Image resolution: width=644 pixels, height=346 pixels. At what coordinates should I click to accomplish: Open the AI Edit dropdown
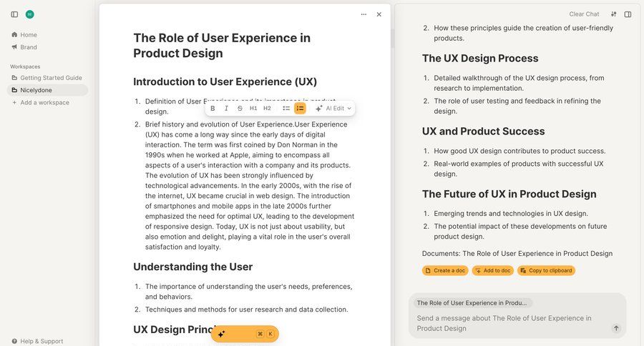pyautogui.click(x=333, y=109)
